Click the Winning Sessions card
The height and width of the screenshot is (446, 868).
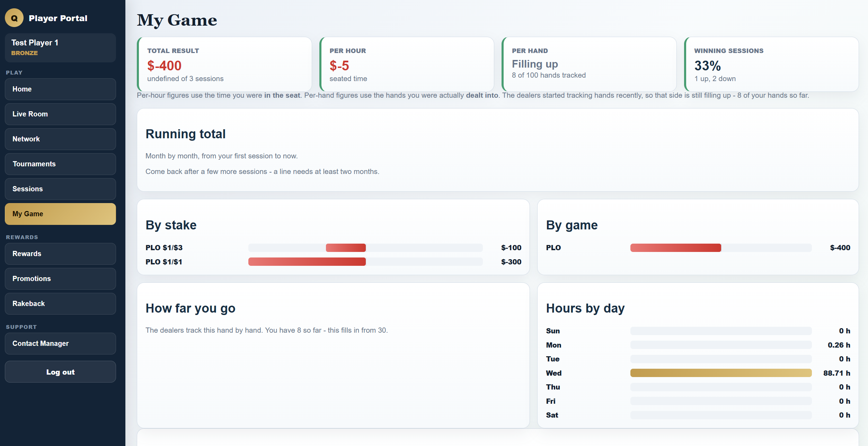coord(771,64)
